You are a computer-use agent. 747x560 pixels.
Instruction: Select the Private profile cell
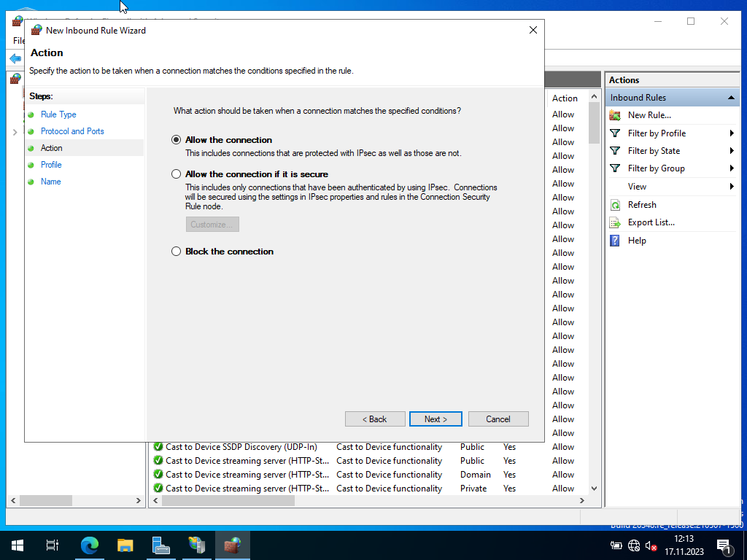coord(473,489)
